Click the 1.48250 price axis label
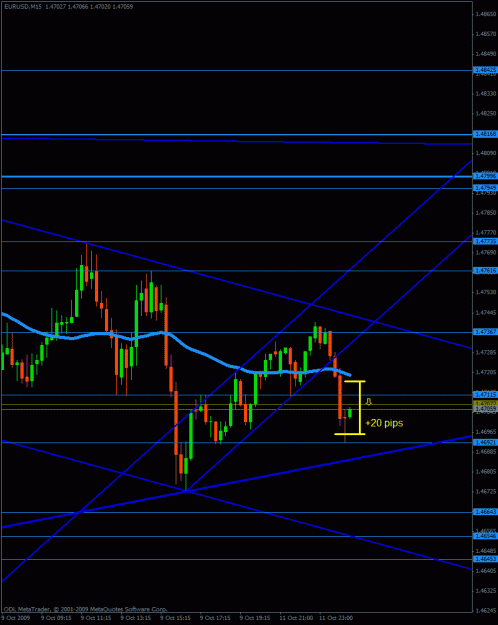Screen dimensions: 498x625 pos(486,113)
